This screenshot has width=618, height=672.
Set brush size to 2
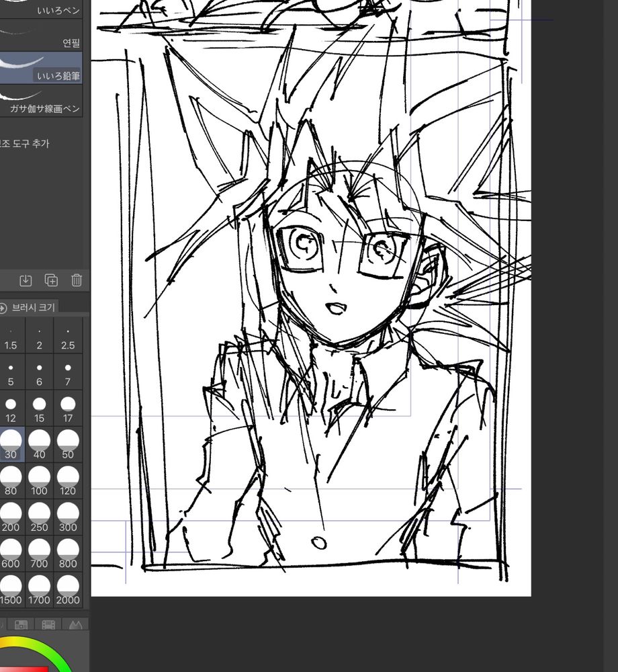click(40, 335)
